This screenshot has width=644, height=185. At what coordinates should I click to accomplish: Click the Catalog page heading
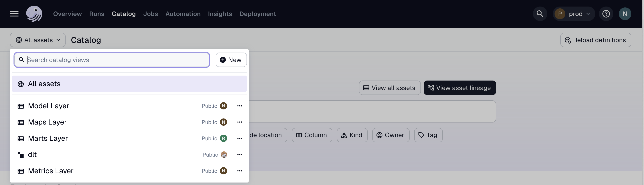coord(86,40)
